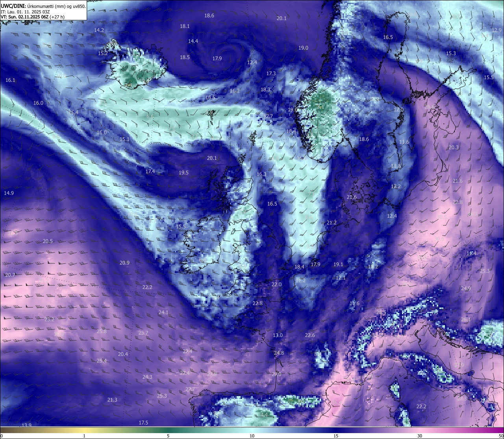The height and width of the screenshot is (439, 504).
Task: Click the 24.3 value label
Action: coord(147,377)
